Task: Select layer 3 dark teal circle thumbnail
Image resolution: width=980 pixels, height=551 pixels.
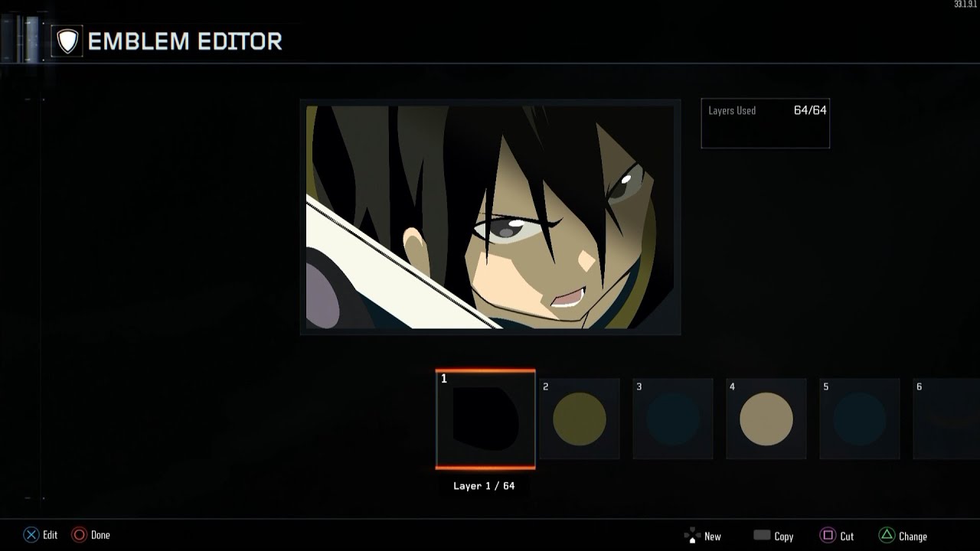Action: click(673, 419)
